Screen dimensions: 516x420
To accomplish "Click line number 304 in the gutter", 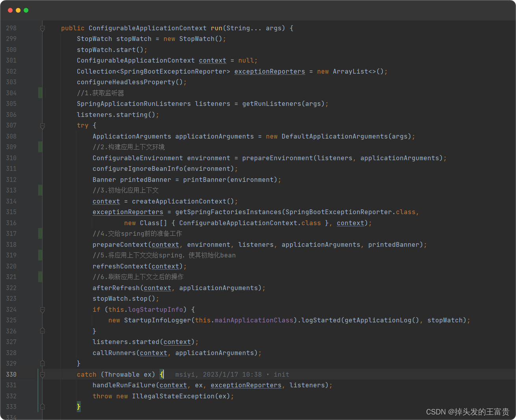I will click(x=11, y=93).
